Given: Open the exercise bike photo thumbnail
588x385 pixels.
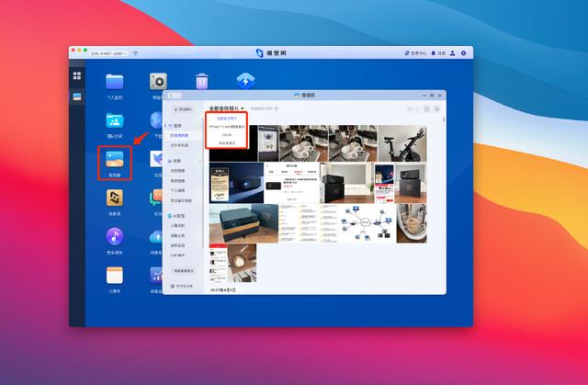Looking at the screenshot, I should point(402,143).
